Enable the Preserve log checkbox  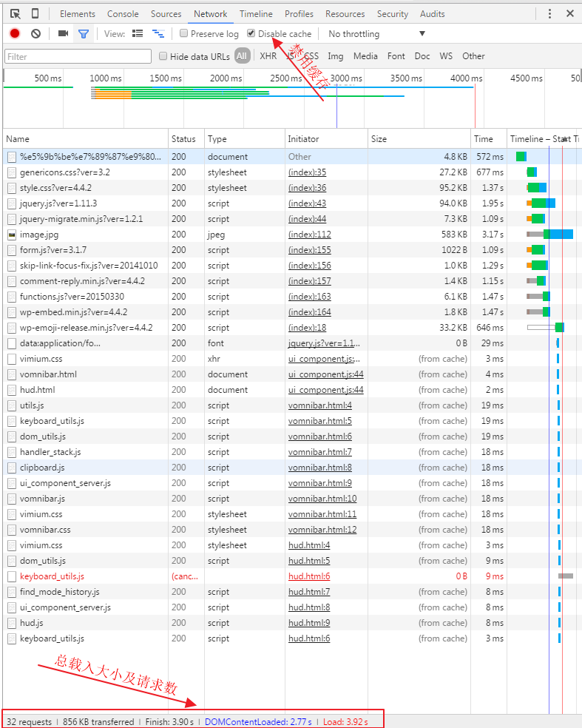(184, 33)
